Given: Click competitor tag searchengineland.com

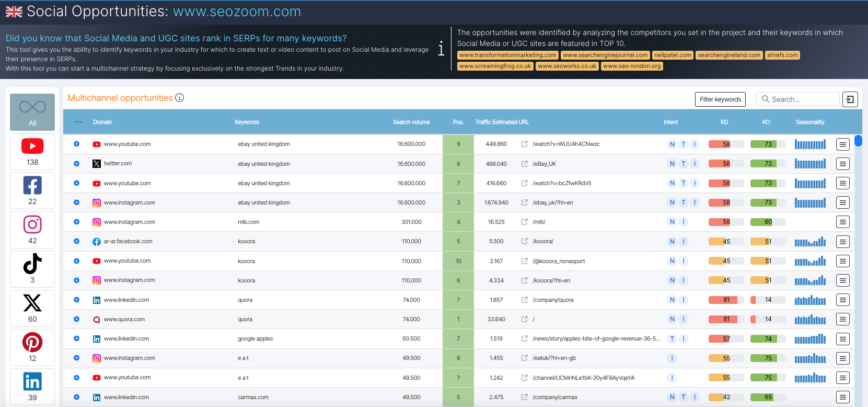Looking at the screenshot, I should [729, 55].
